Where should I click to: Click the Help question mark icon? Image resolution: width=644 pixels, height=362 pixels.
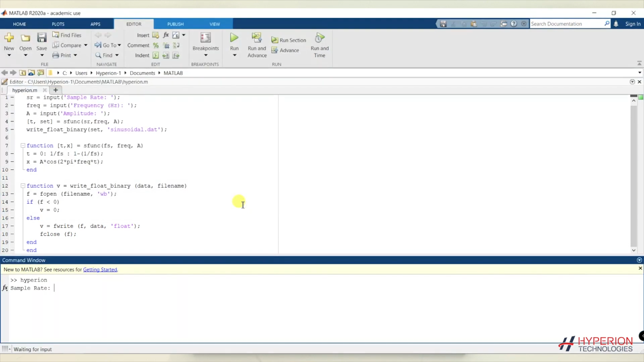pyautogui.click(x=514, y=24)
